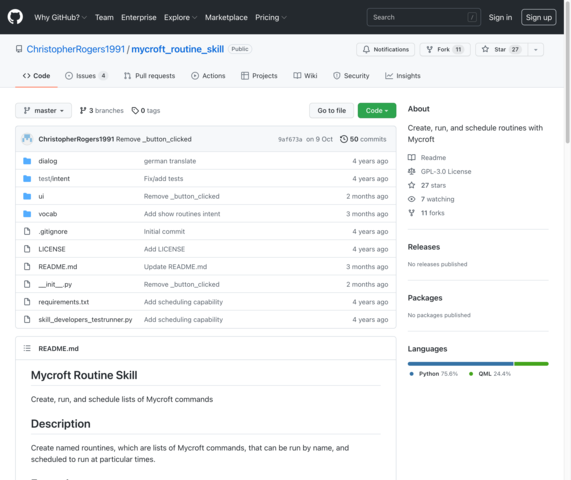Click the README table of contents icon

[x=27, y=349]
